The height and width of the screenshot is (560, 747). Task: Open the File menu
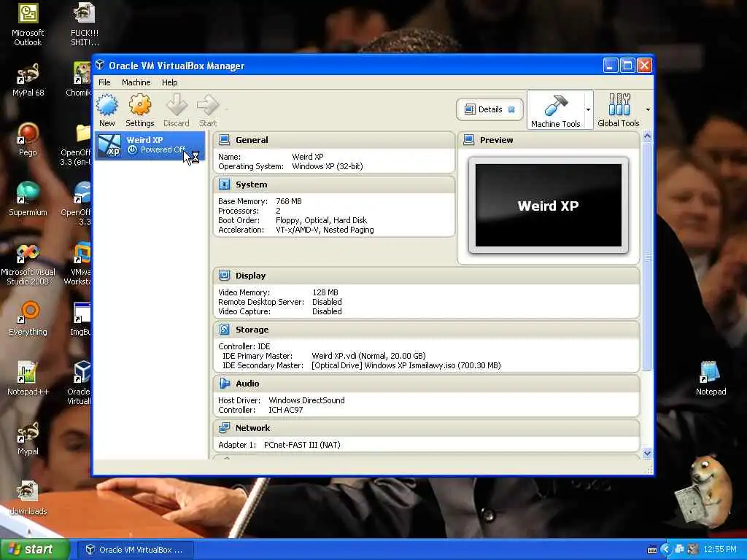pos(104,82)
